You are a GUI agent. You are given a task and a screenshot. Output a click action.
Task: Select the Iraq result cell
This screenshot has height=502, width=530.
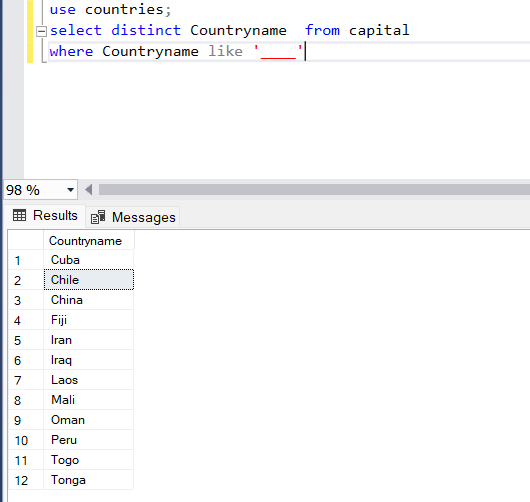89,360
